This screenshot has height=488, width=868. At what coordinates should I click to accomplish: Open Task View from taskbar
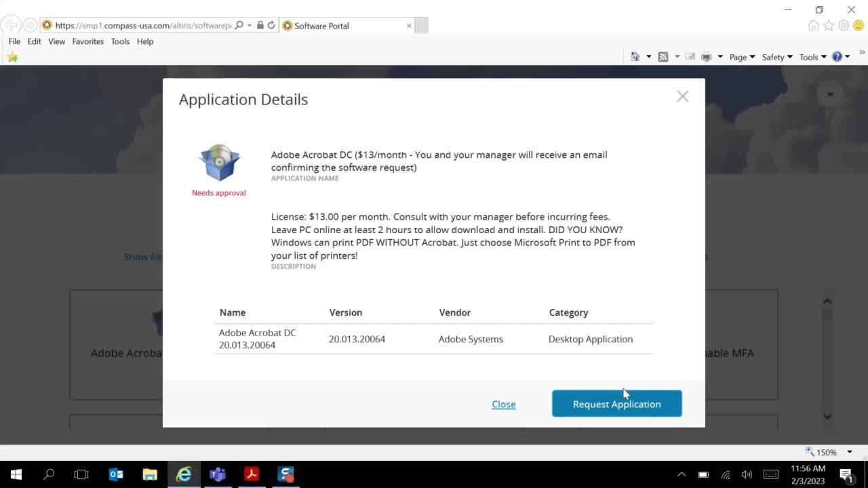click(x=81, y=474)
